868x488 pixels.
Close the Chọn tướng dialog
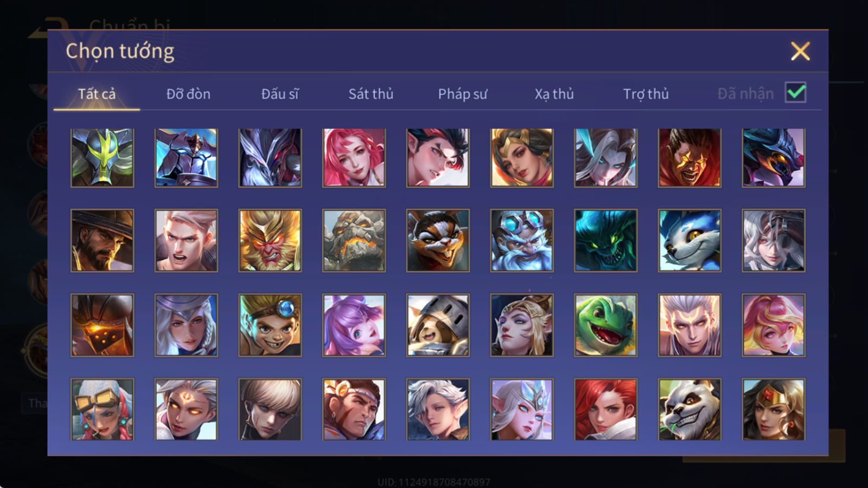pyautogui.click(x=800, y=52)
